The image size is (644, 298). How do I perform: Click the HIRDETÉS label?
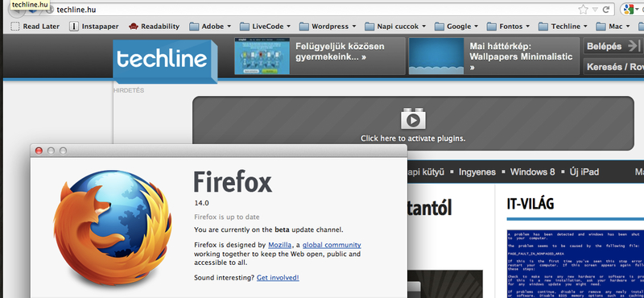[x=129, y=90]
